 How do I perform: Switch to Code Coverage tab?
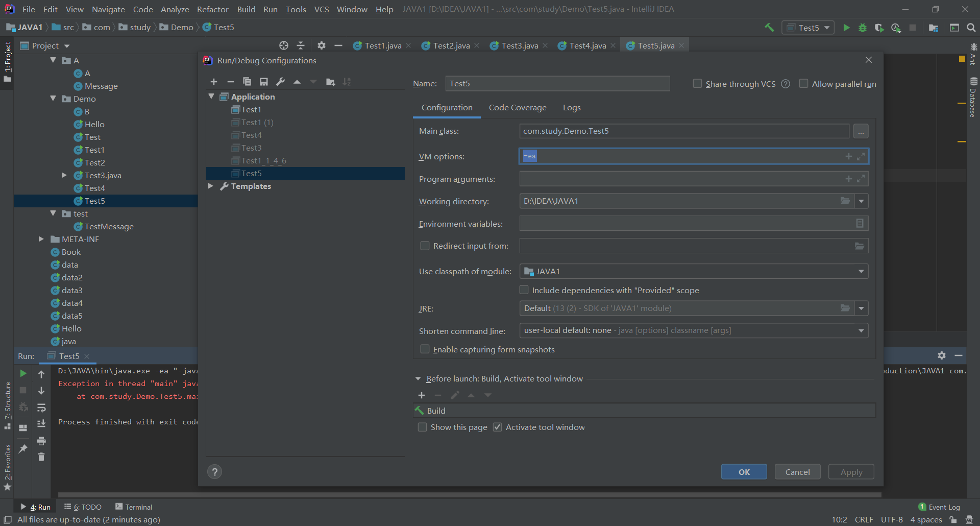(x=518, y=108)
